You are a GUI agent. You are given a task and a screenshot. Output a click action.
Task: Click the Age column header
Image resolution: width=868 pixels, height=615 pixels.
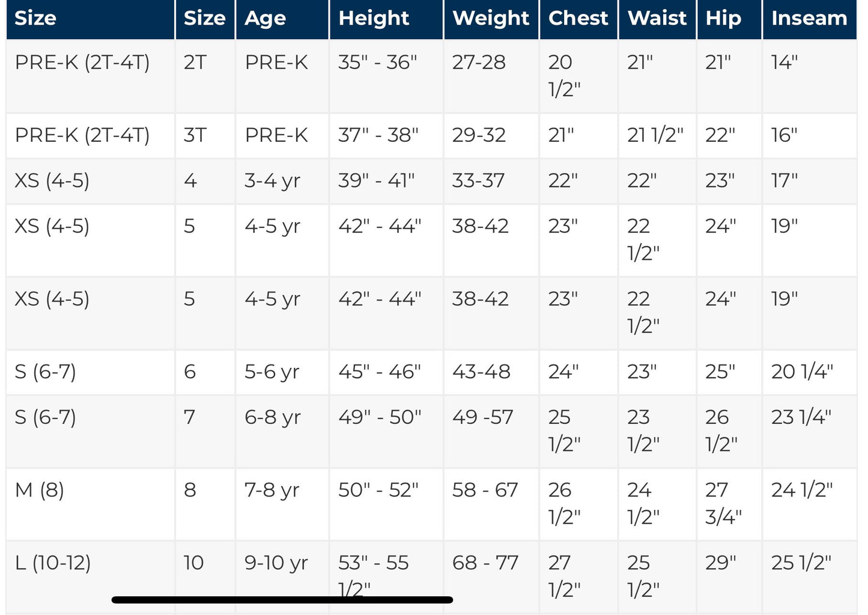click(265, 19)
